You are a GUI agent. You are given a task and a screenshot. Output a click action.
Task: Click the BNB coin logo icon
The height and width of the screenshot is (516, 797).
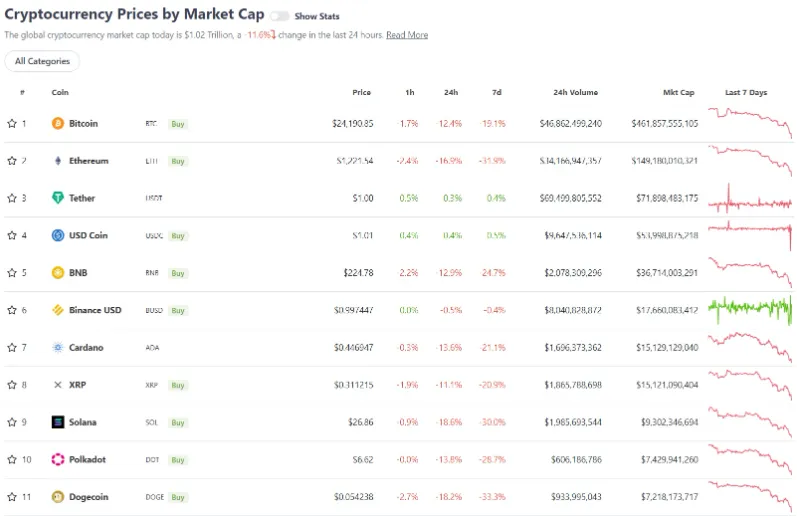58,273
